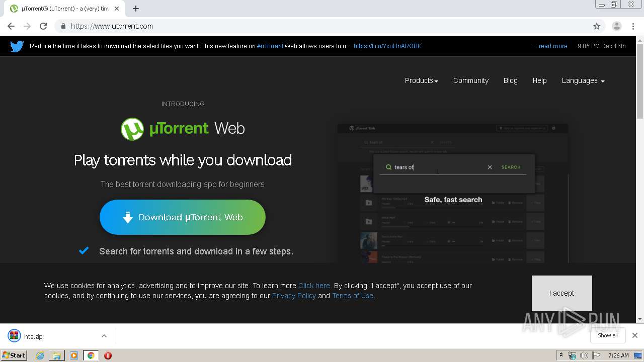Go back using the browser back arrow
644x362 pixels.
click(x=11, y=26)
